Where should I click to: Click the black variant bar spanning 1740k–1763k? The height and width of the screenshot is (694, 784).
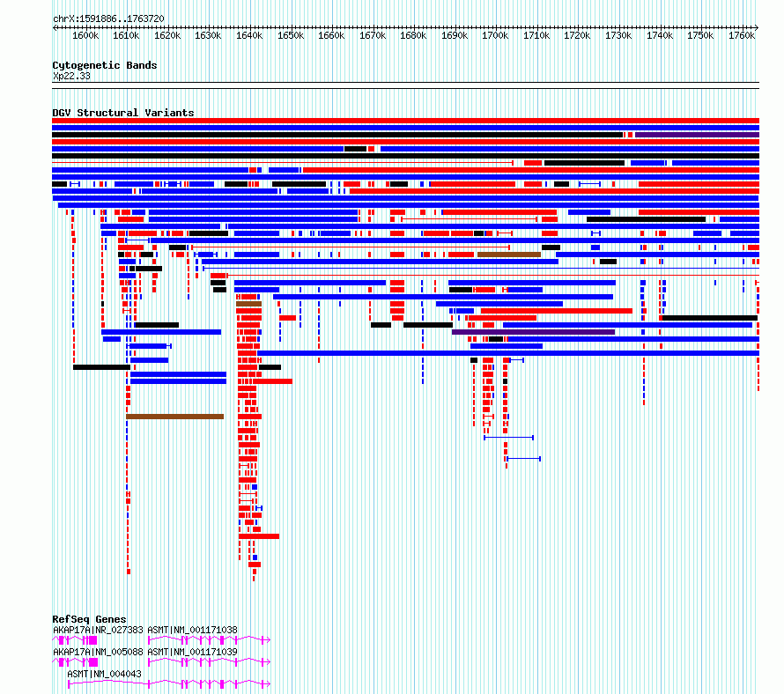[710, 318]
